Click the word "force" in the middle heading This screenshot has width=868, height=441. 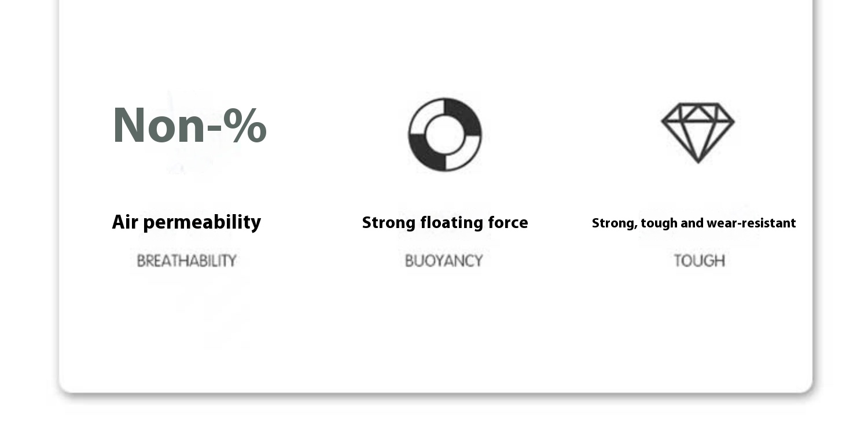pos(509,223)
